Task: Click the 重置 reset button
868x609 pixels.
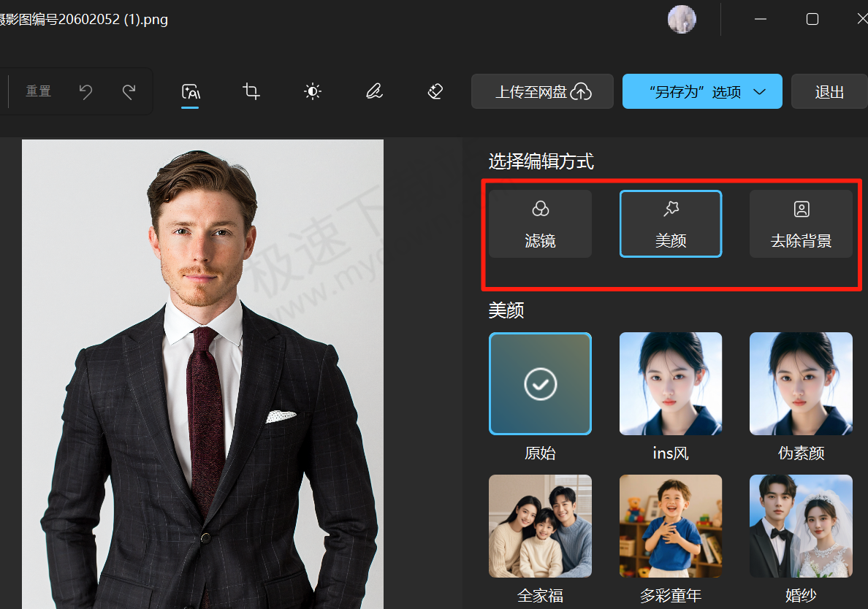Action: (39, 91)
